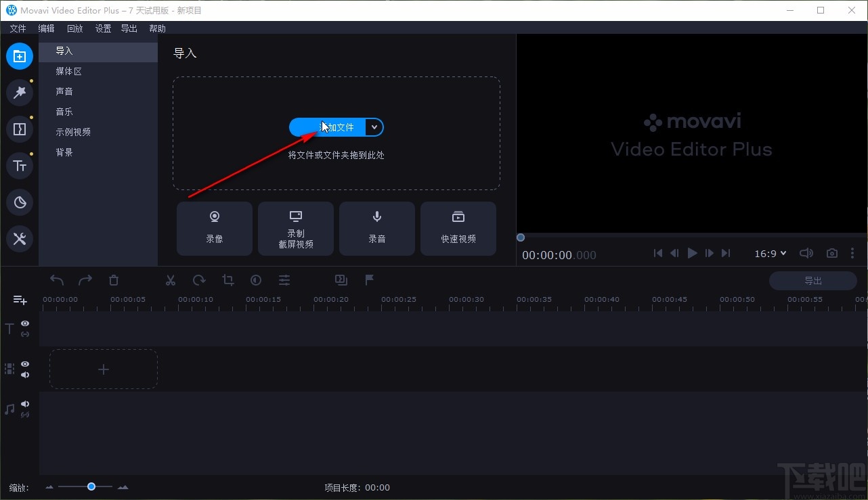This screenshot has width=868, height=500.
Task: Open the 16:9 aspect ratio dropdown
Action: (x=771, y=253)
